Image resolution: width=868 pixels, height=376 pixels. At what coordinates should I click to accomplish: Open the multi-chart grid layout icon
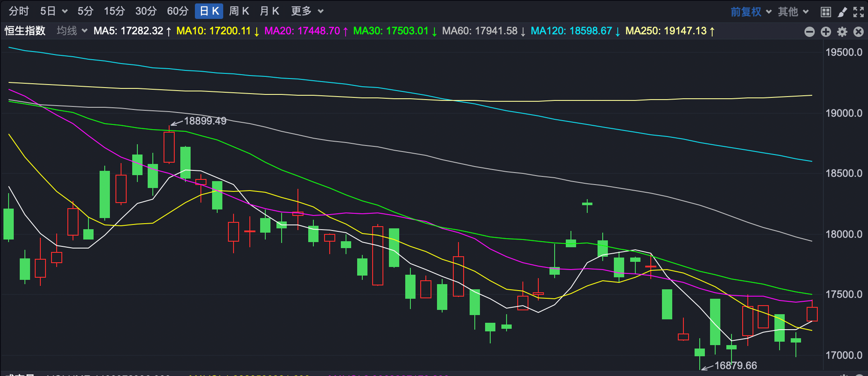coord(826,12)
